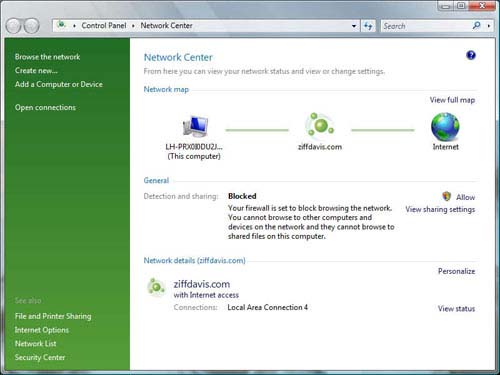500x375 pixels.
Task: Open Browse the network in sidebar
Action: (x=47, y=57)
